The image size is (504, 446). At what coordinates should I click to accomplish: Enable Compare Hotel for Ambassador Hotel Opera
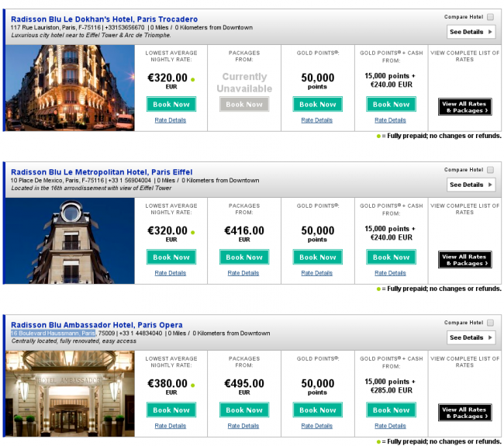490,323
